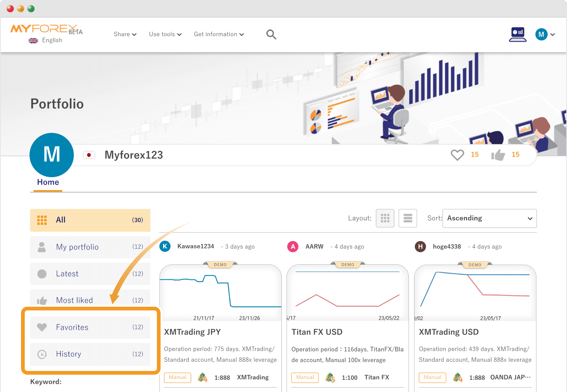
Task: Click the person icon beside My portfolio
Action: (42, 247)
